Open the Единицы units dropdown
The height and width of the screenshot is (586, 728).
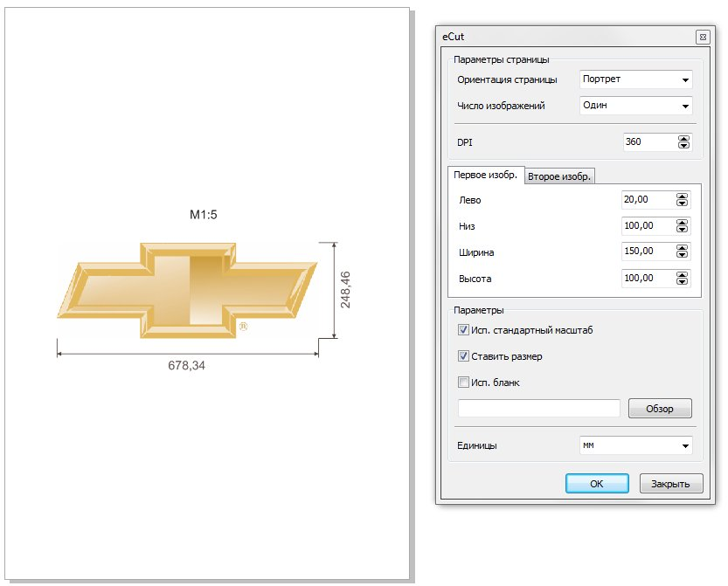pyautogui.click(x=635, y=445)
